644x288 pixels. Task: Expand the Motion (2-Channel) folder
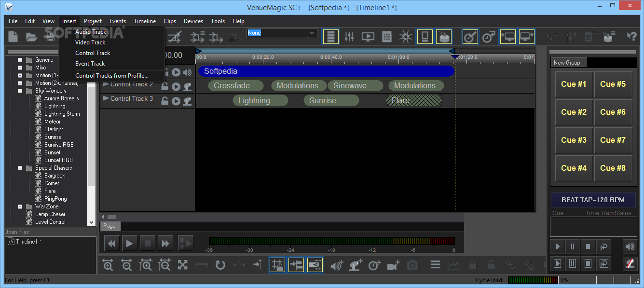tap(20, 83)
